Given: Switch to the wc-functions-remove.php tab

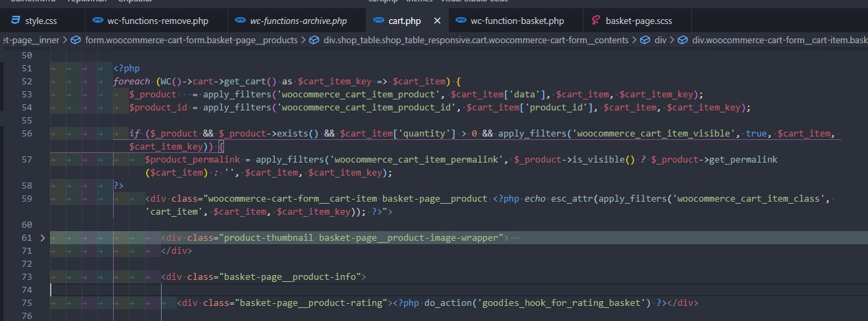Looking at the screenshot, I should pos(156,21).
